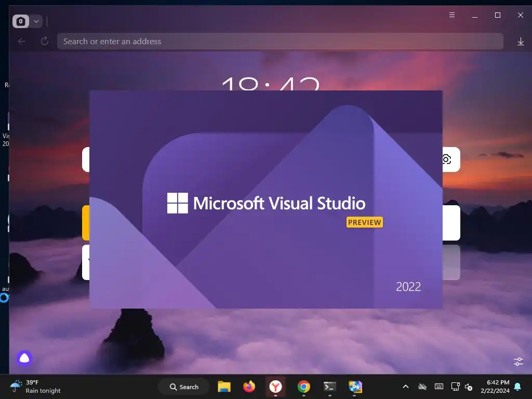Viewport: 532px width, 399px height.
Task: Launch the Alice voice assistant purple button
Action: pyautogui.click(x=24, y=358)
